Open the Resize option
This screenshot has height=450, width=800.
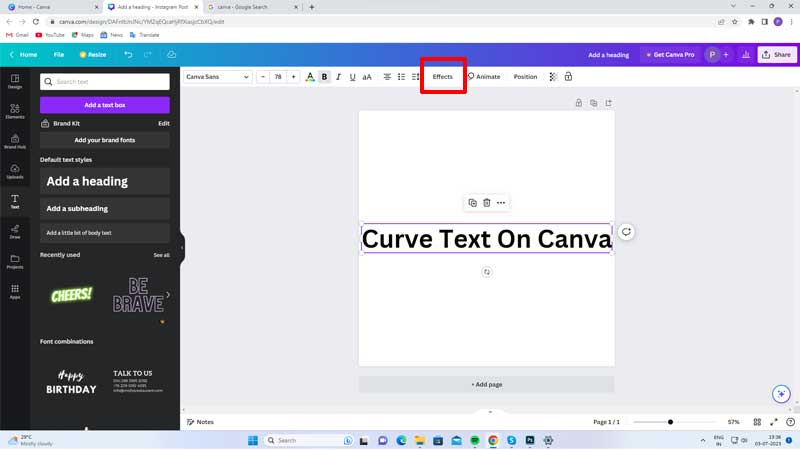(x=93, y=55)
